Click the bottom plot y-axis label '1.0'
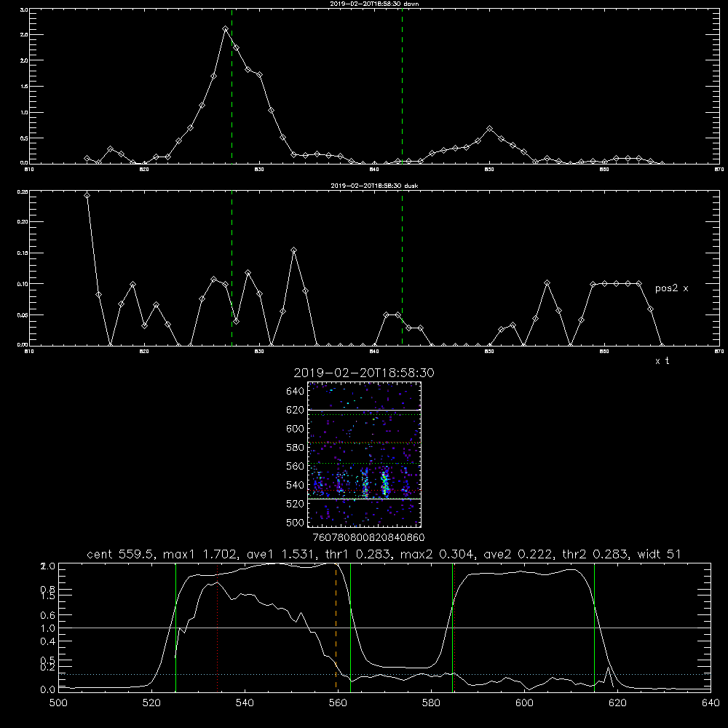The width and height of the screenshot is (728, 728). tap(48, 629)
